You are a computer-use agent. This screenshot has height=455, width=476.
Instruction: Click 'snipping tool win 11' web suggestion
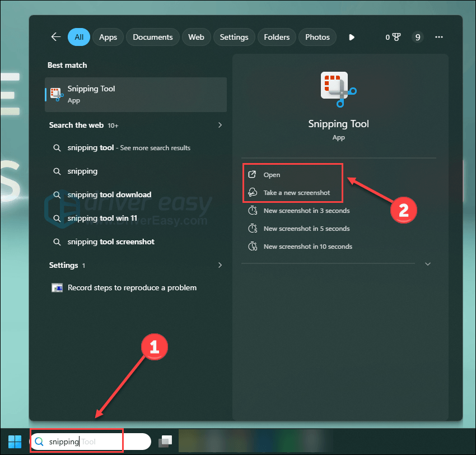pyautogui.click(x=102, y=218)
